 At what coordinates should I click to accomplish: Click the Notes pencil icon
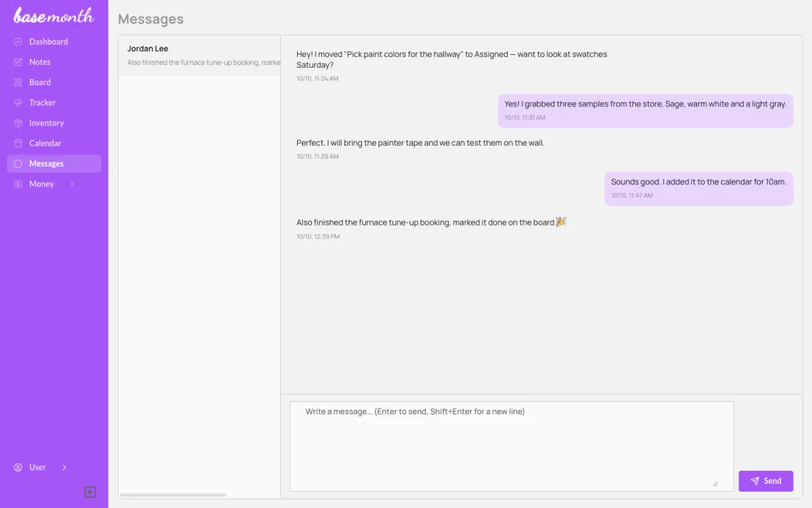(x=18, y=62)
